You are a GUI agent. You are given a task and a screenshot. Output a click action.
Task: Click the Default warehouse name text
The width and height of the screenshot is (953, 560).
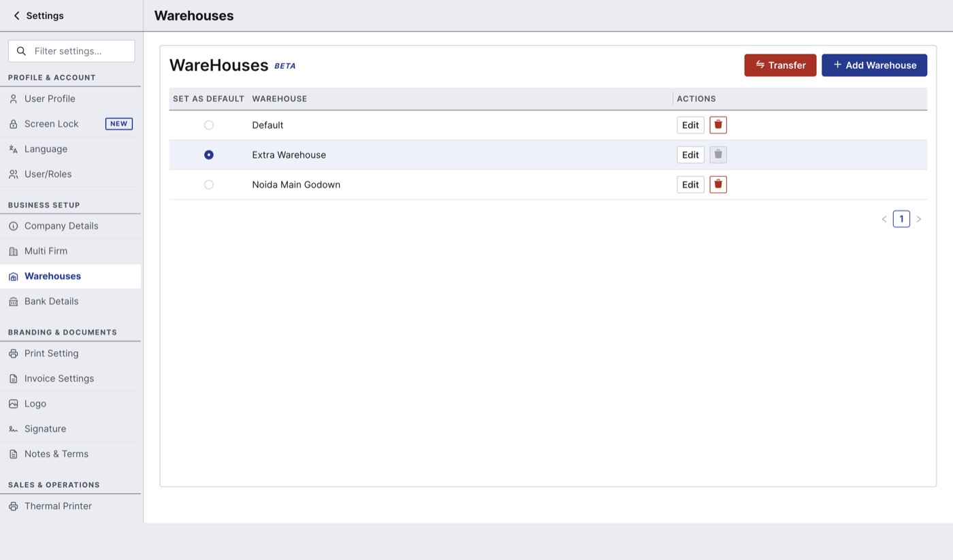268,125
